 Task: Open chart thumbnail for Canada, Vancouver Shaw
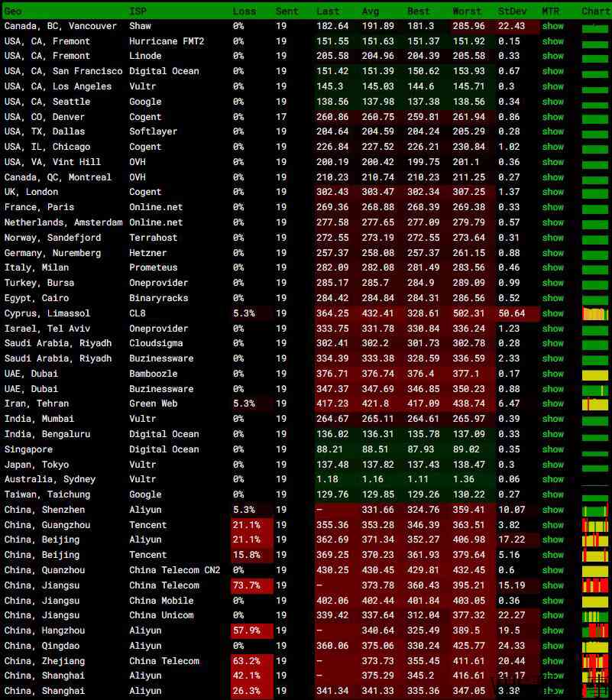[595, 28]
